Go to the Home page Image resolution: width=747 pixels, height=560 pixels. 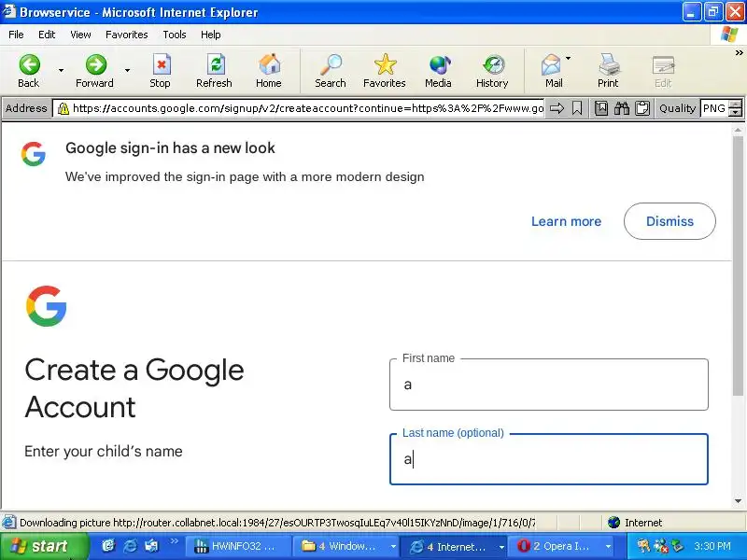(269, 71)
